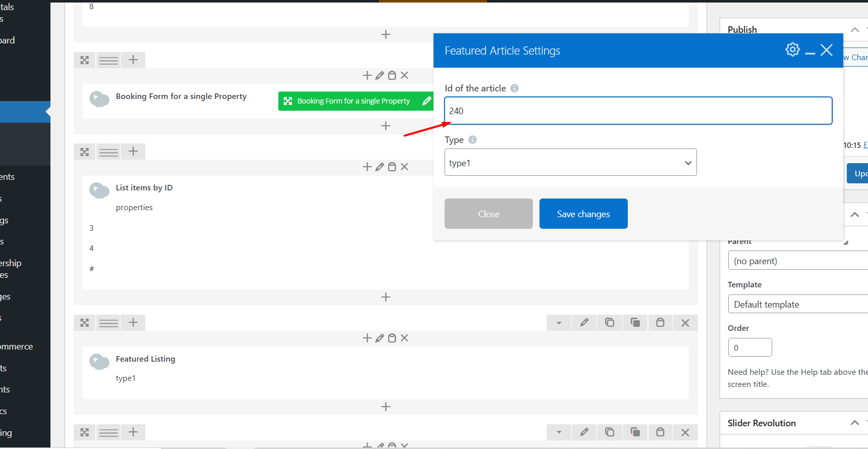Delete the row containing Featured Listing

[x=685, y=323]
